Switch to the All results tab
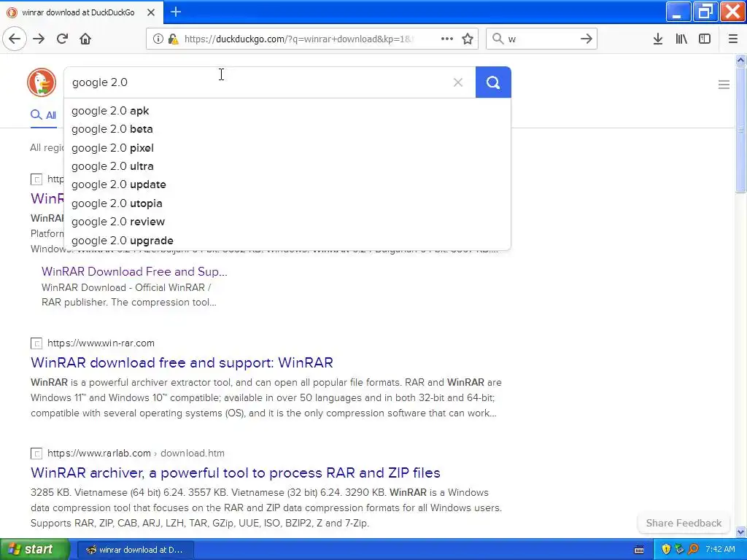This screenshot has height=560, width=747. [x=43, y=114]
